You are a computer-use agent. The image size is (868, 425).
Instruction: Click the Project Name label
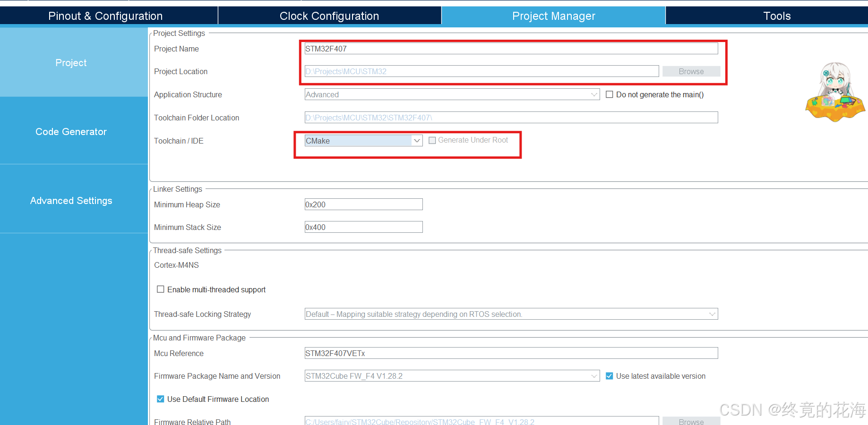point(176,49)
